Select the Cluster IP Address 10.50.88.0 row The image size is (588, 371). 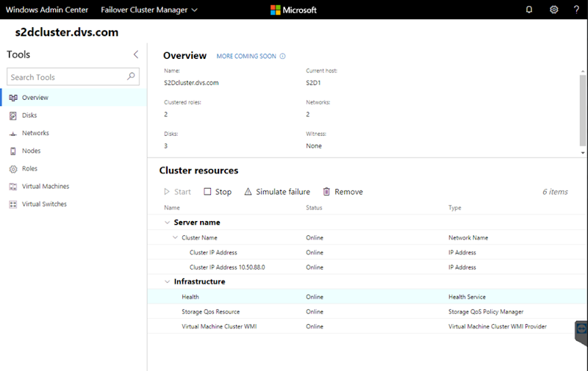coord(367,267)
